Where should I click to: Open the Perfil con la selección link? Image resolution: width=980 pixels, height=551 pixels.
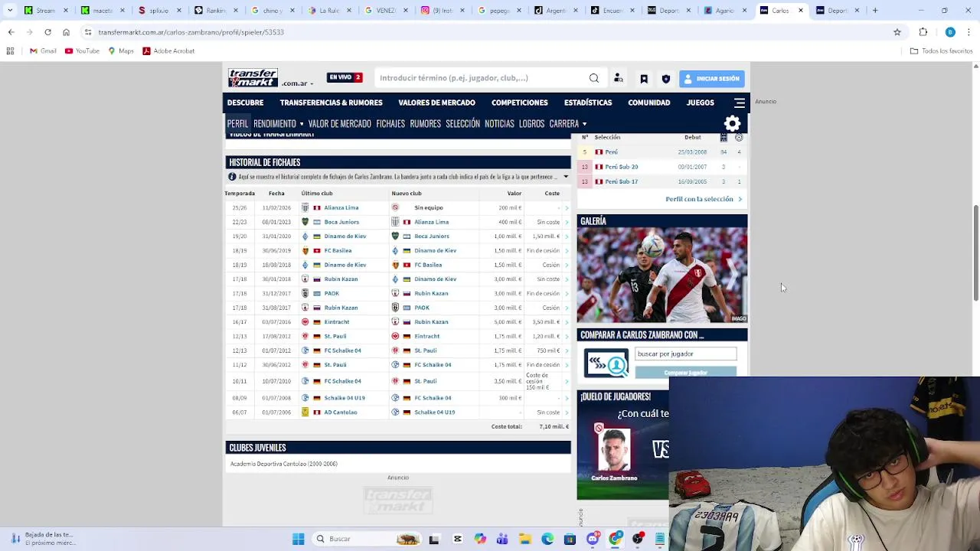click(699, 199)
